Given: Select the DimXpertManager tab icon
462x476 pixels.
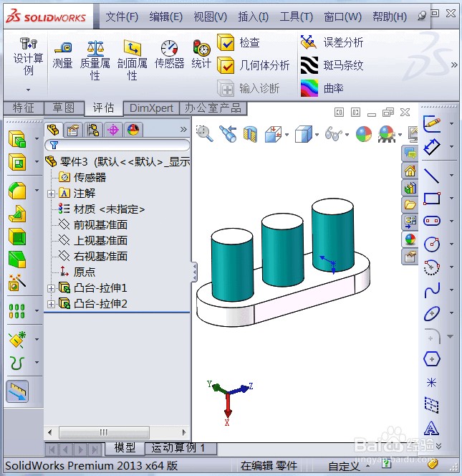Looking at the screenshot, I should pos(113,130).
